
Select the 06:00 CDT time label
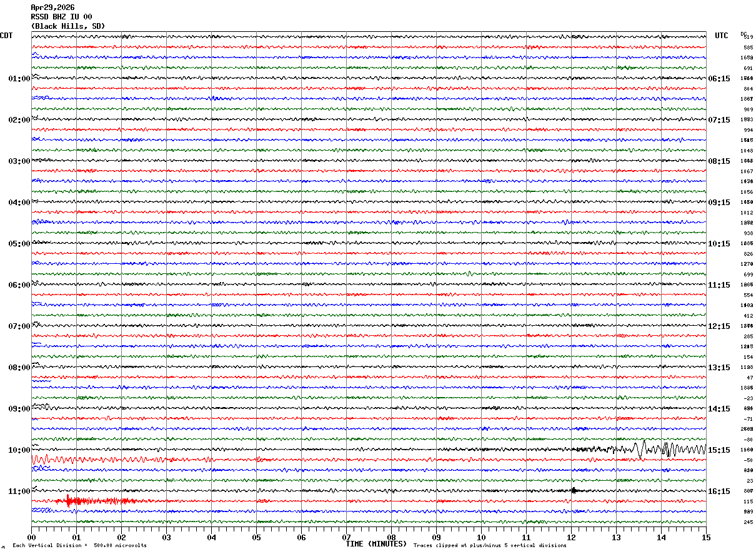tap(19, 285)
